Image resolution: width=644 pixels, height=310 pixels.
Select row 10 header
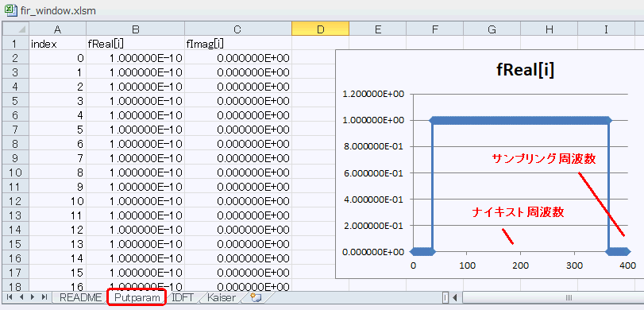click(15, 172)
